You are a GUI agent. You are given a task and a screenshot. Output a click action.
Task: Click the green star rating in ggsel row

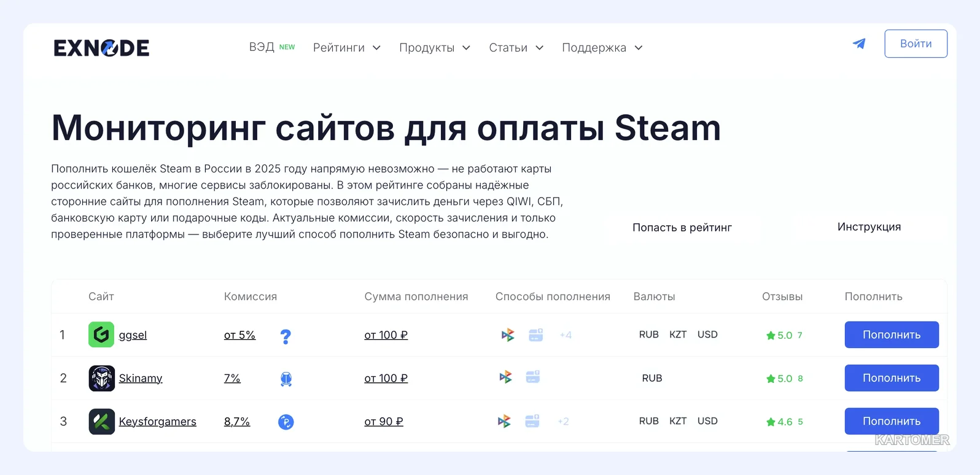[779, 335]
